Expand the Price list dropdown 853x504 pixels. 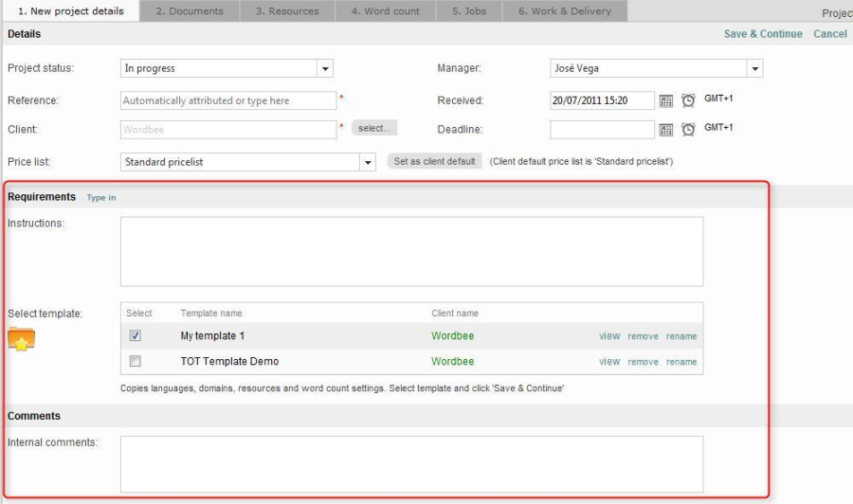click(x=368, y=162)
